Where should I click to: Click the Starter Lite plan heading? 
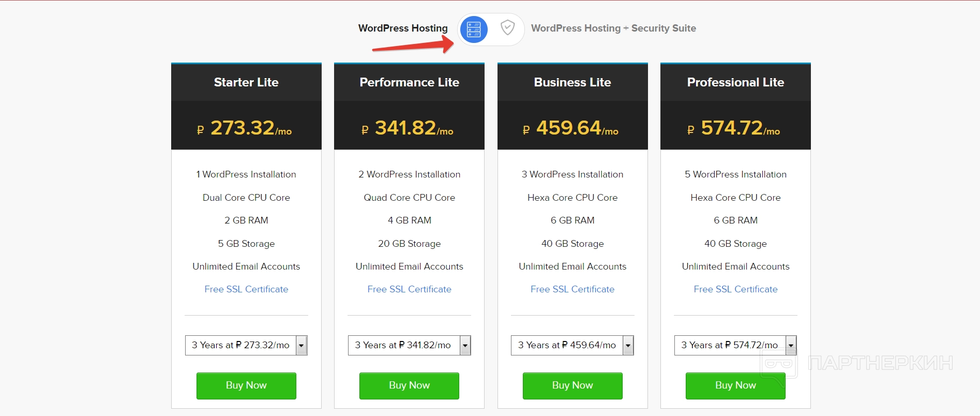tap(246, 82)
